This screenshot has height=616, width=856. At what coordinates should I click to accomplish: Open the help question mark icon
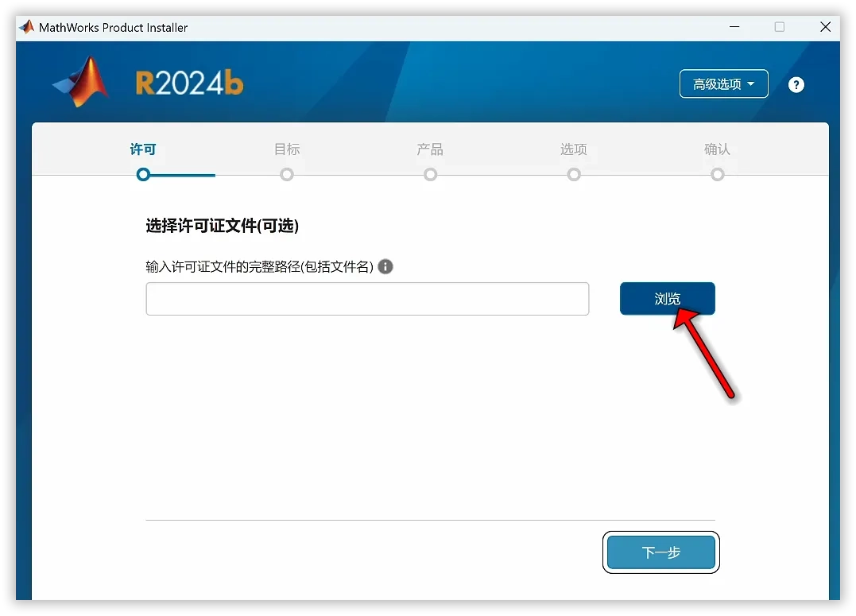(x=796, y=84)
